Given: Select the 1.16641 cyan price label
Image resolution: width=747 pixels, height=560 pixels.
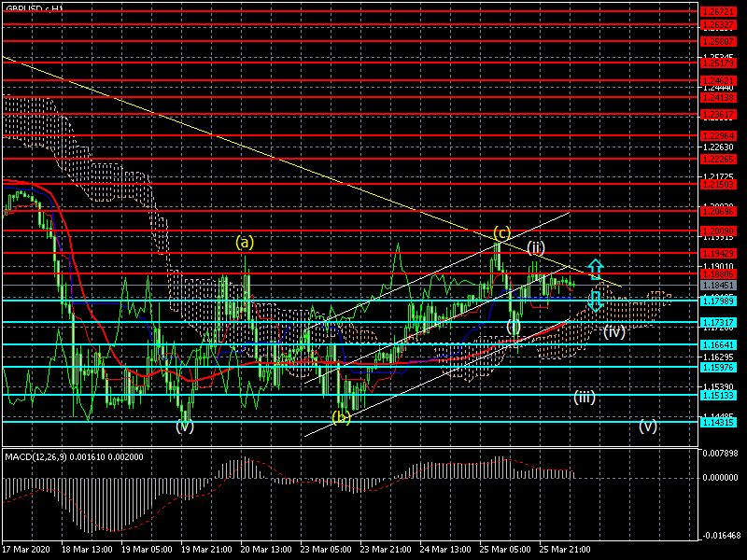Looking at the screenshot, I should point(718,344).
